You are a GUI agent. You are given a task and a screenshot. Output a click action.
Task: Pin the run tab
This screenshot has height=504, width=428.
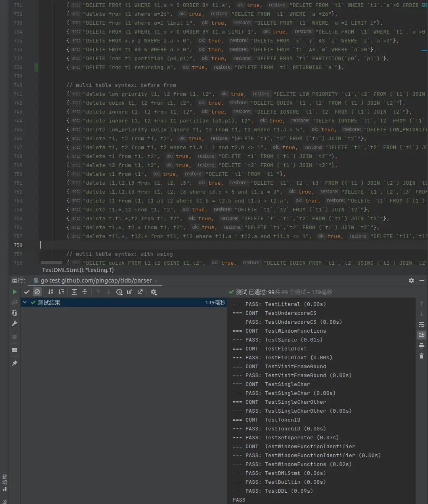click(15, 363)
